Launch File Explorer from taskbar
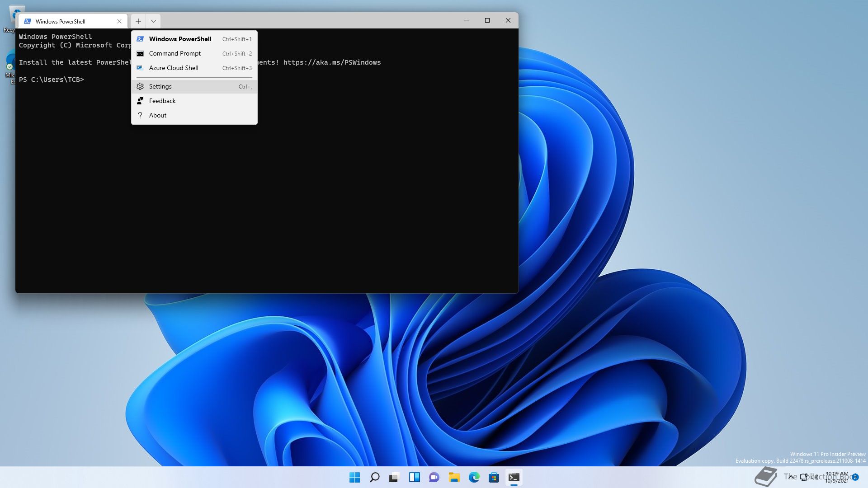This screenshot has height=488, width=868. (454, 477)
